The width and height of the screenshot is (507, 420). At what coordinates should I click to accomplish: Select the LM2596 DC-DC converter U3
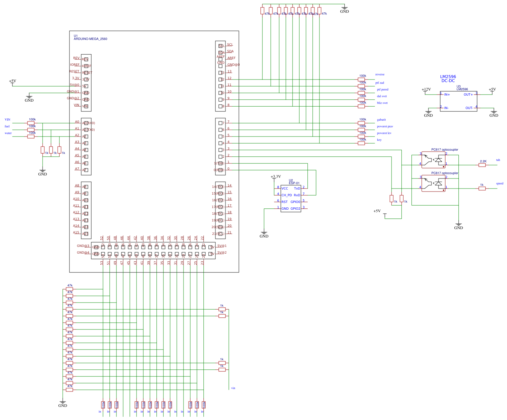tap(459, 101)
